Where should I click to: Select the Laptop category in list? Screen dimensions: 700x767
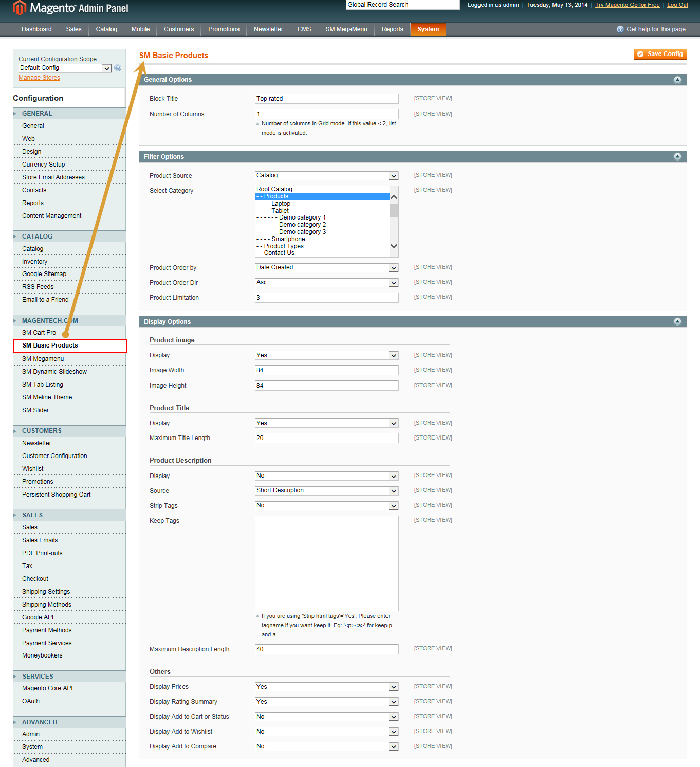pyautogui.click(x=322, y=204)
